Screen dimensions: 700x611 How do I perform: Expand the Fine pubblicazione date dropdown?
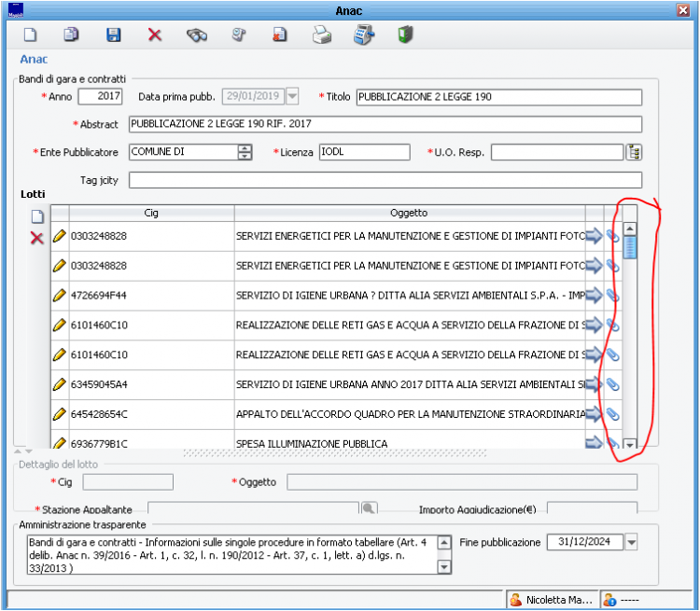coord(631,543)
